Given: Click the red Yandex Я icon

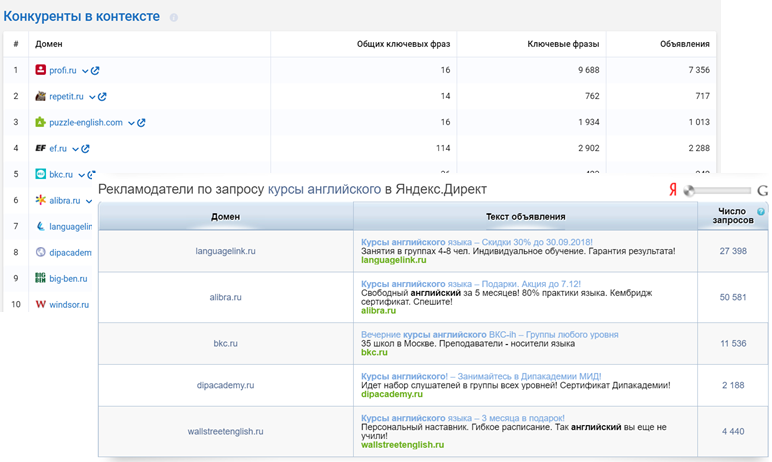Looking at the screenshot, I should tap(673, 190).
